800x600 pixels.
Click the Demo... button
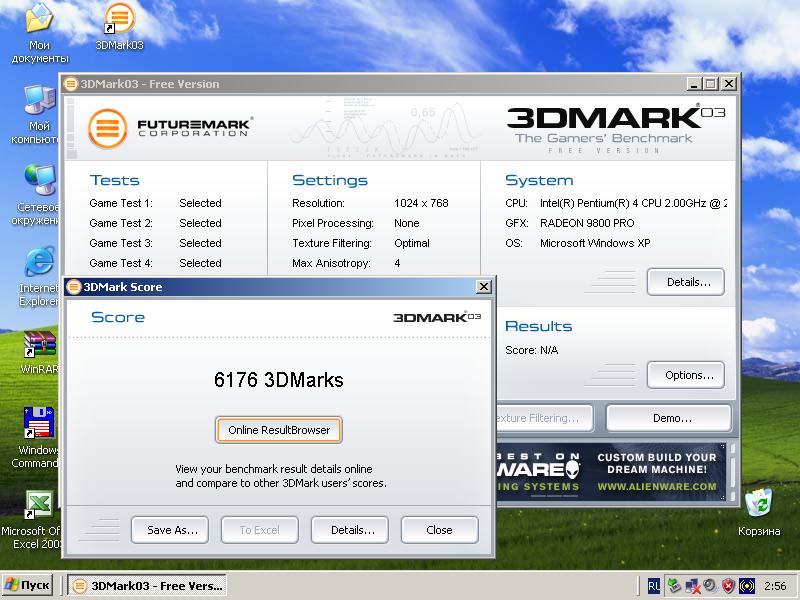[x=669, y=418]
